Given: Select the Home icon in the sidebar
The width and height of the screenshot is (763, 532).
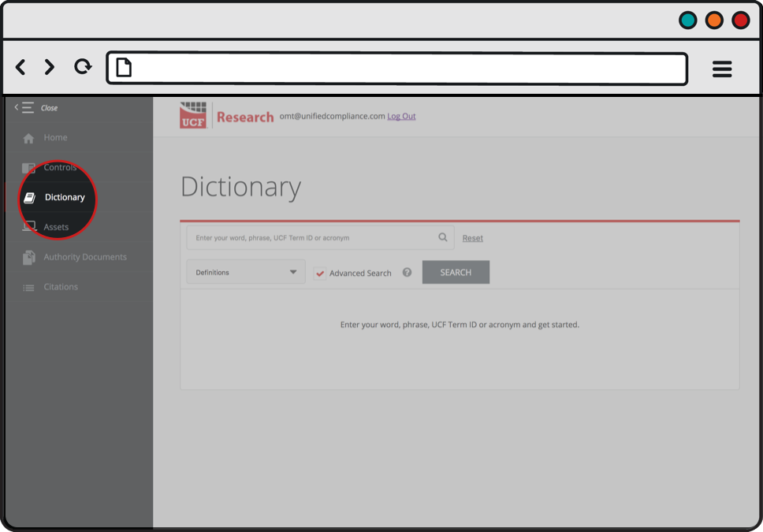Looking at the screenshot, I should pos(28,137).
